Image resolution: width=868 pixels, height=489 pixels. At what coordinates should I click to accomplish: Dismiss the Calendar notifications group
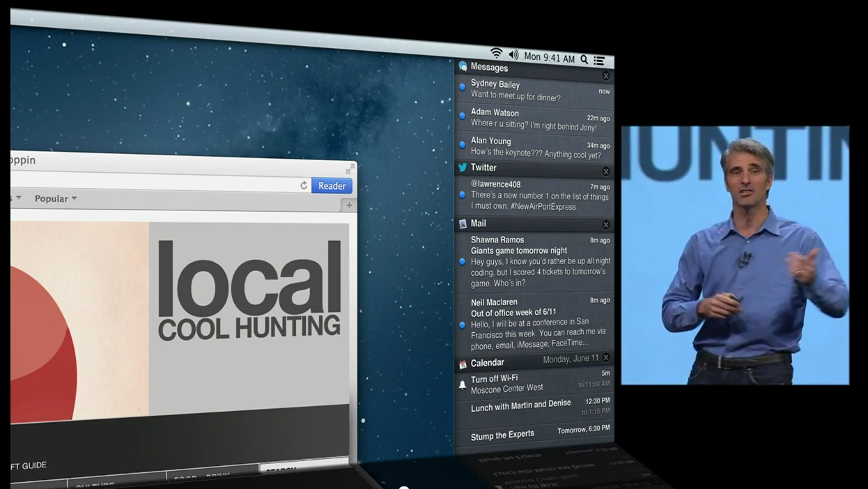[x=605, y=357]
